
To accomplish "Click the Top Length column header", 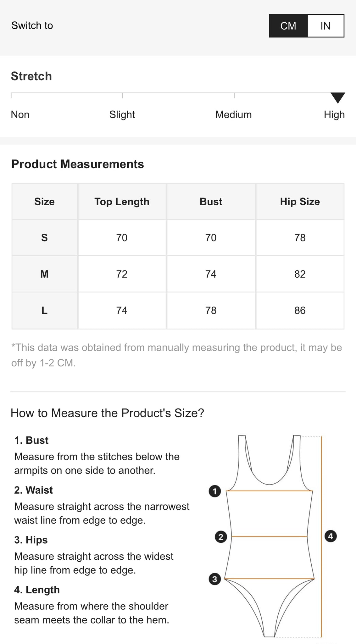I will click(x=122, y=202).
